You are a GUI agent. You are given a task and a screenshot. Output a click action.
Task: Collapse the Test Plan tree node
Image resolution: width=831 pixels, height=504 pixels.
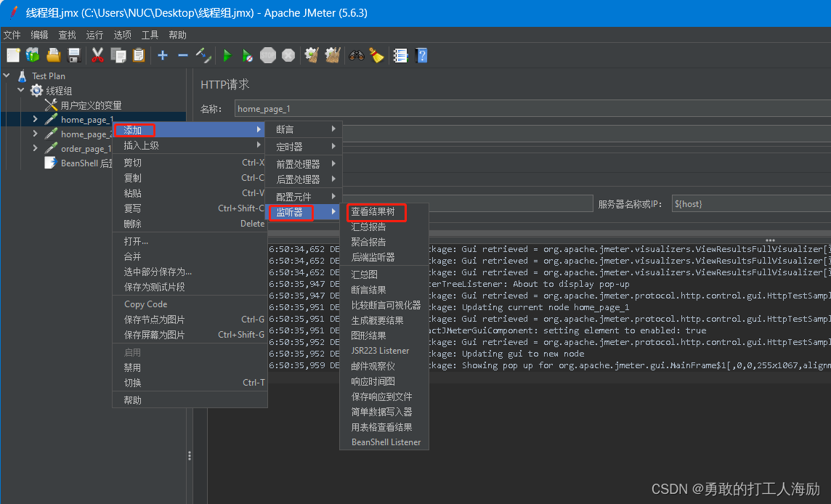click(7, 76)
